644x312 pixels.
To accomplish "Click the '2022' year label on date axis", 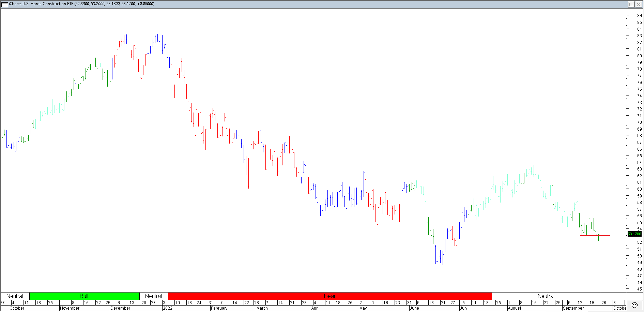I will [x=168, y=308].
